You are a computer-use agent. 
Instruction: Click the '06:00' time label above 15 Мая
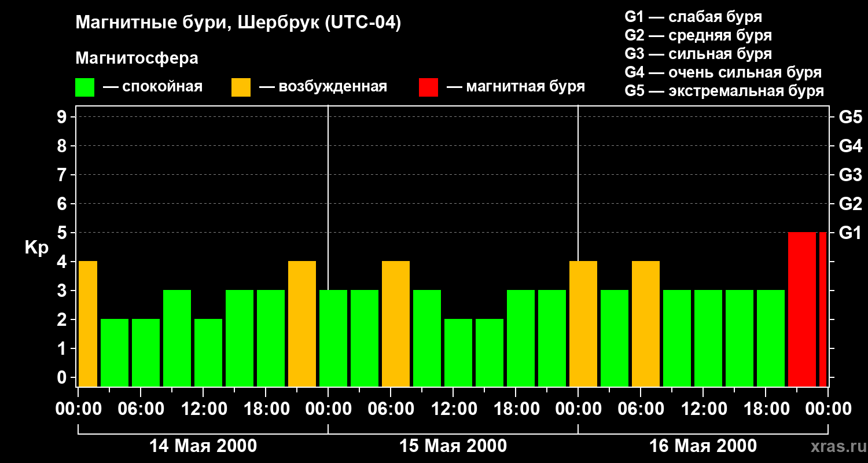[x=391, y=409]
